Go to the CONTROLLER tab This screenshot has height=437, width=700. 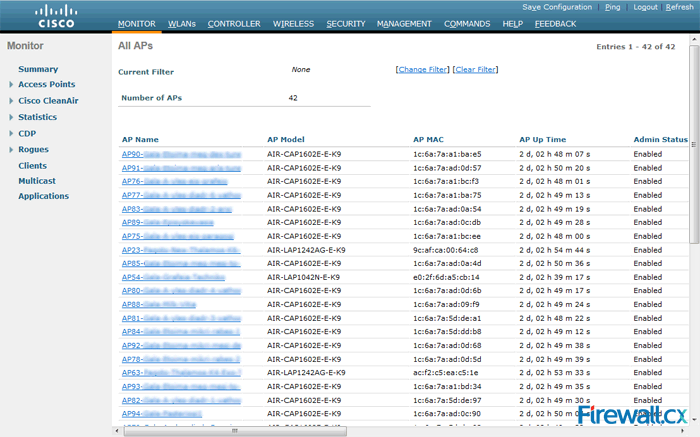[234, 24]
